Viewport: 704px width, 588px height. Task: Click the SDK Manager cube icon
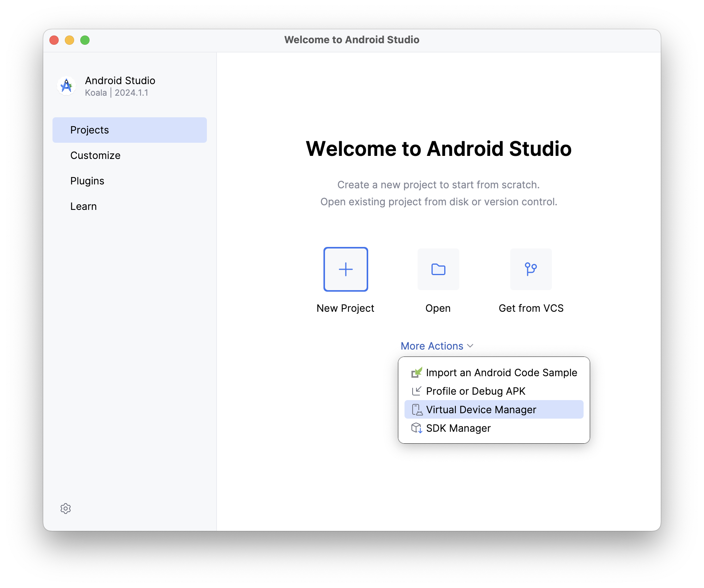tap(417, 428)
